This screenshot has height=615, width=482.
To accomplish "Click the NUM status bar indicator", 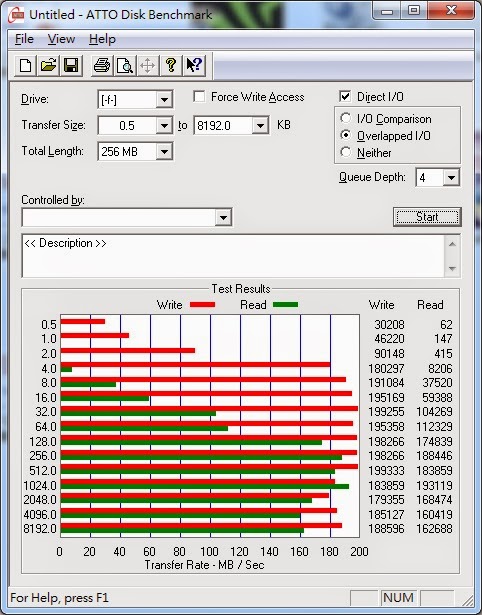I will [398, 597].
